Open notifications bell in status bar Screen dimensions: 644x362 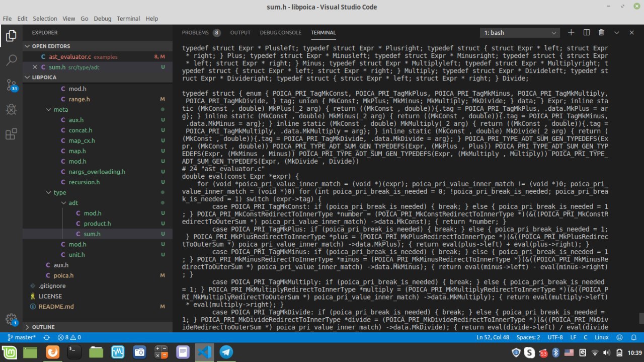point(633,337)
